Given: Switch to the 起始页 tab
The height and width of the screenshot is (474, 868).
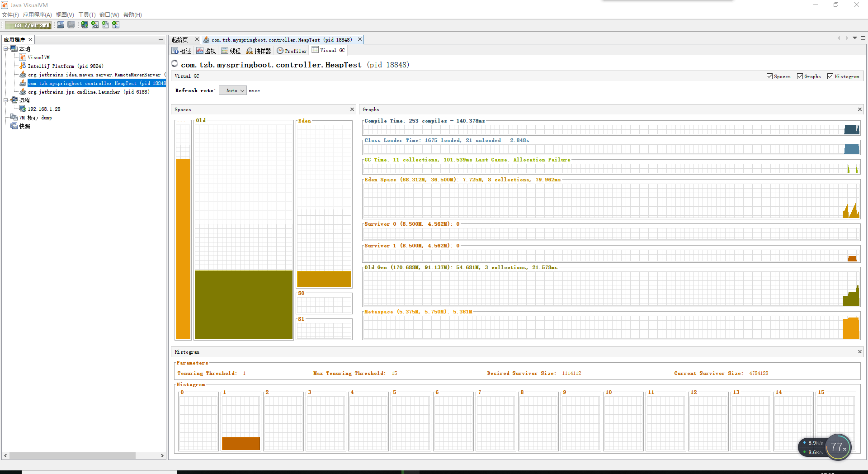Looking at the screenshot, I should pyautogui.click(x=180, y=40).
